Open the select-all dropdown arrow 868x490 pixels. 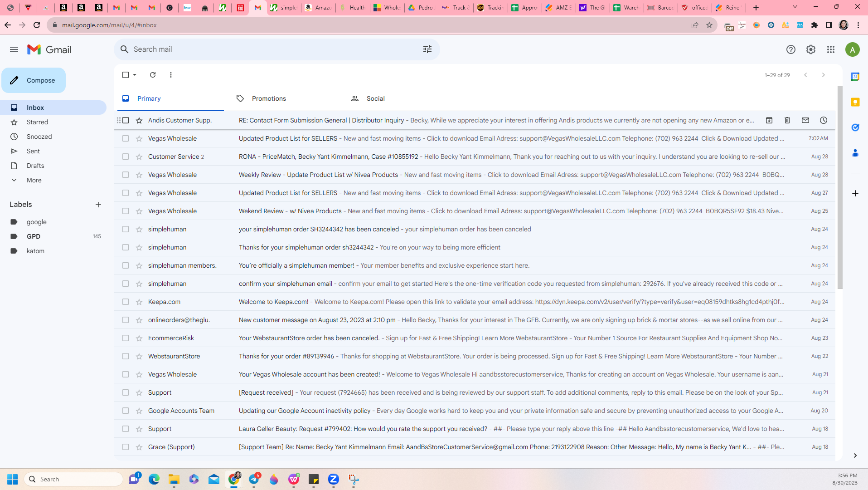pyautogui.click(x=135, y=75)
